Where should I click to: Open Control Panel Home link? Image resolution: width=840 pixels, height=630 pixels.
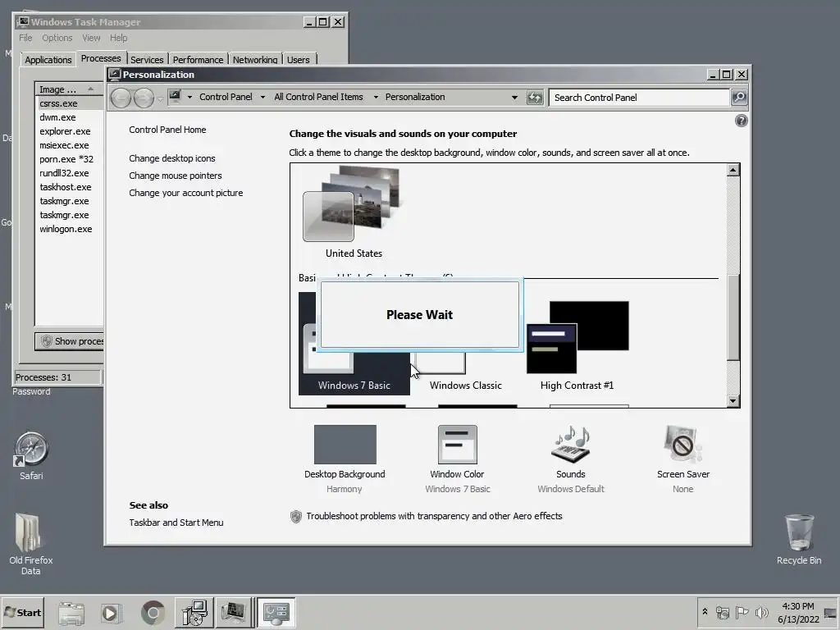click(x=167, y=130)
